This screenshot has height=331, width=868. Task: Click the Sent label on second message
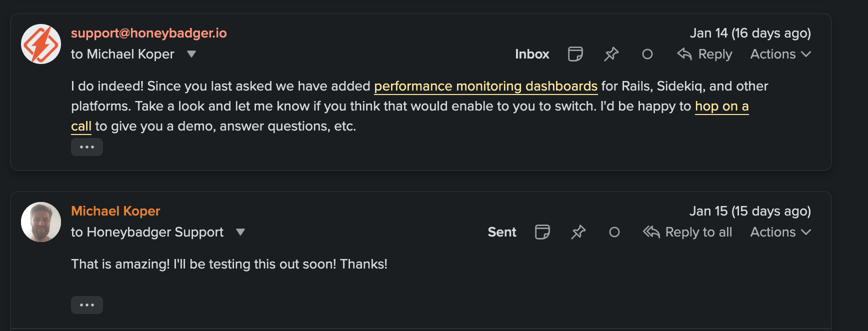pyautogui.click(x=502, y=232)
